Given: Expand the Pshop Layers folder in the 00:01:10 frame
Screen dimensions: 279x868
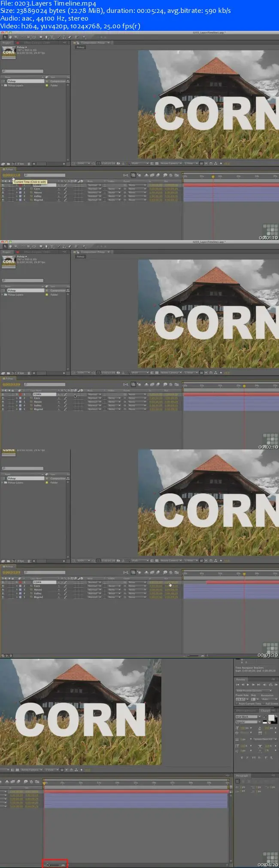Looking at the screenshot, I should click(3, 85).
